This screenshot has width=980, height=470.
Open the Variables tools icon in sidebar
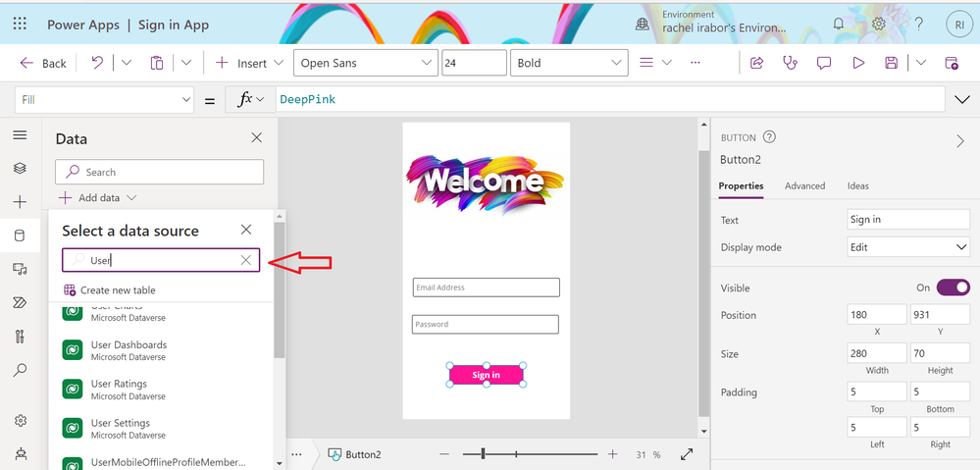pos(20,337)
